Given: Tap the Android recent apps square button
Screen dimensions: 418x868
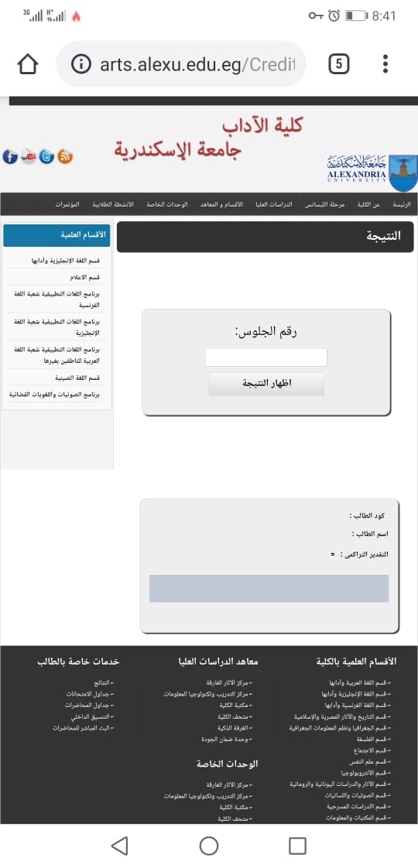Looking at the screenshot, I should 297,846.
